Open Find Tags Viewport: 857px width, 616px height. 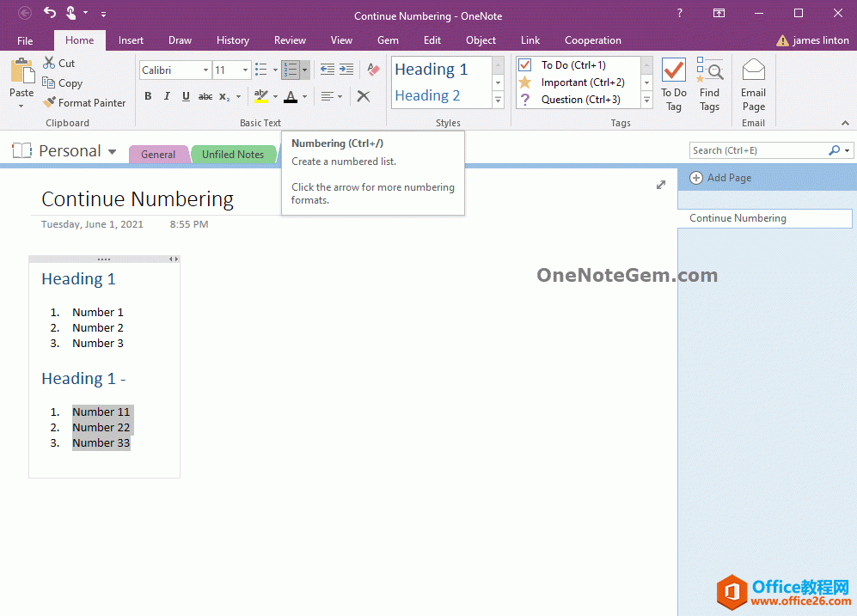(710, 82)
